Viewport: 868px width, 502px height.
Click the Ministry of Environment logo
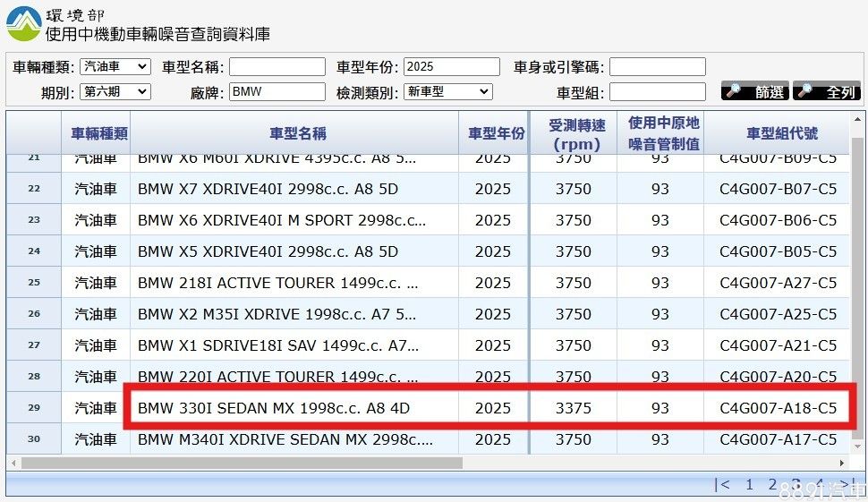pos(23,24)
